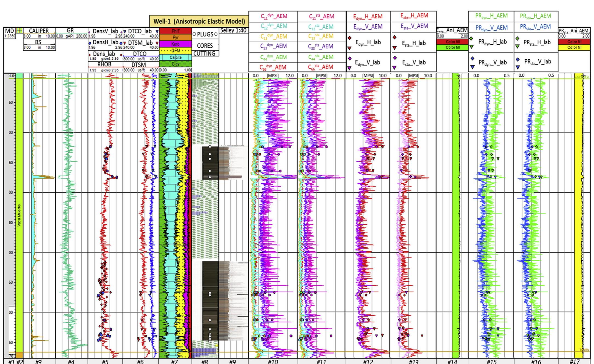594x364 pixels.
Task: Click magenta diamond icon beside Esta_V_lab
Action: (395, 58)
